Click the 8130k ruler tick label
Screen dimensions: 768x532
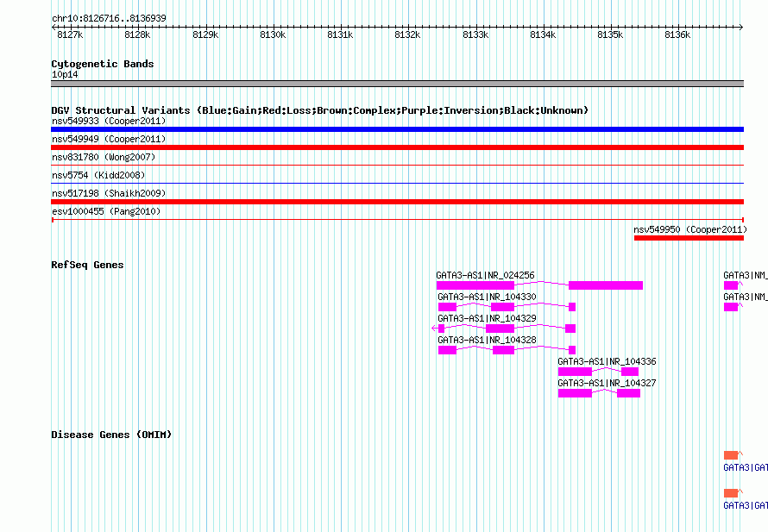[x=273, y=34]
